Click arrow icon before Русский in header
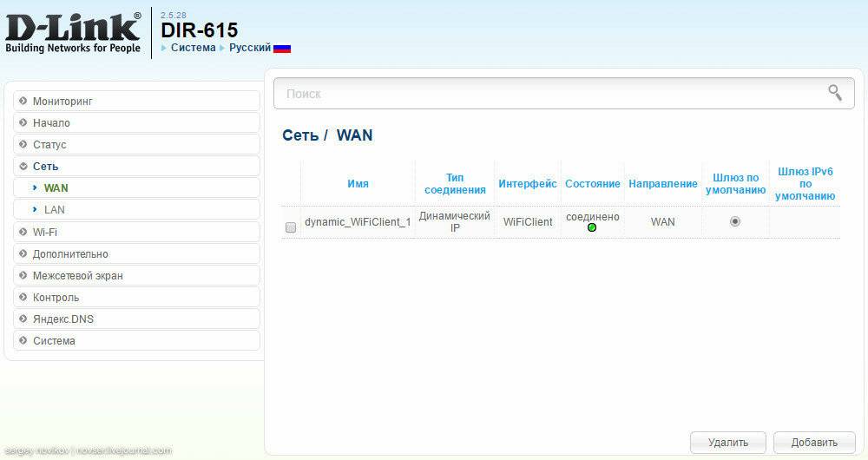868x460 pixels. 222,48
